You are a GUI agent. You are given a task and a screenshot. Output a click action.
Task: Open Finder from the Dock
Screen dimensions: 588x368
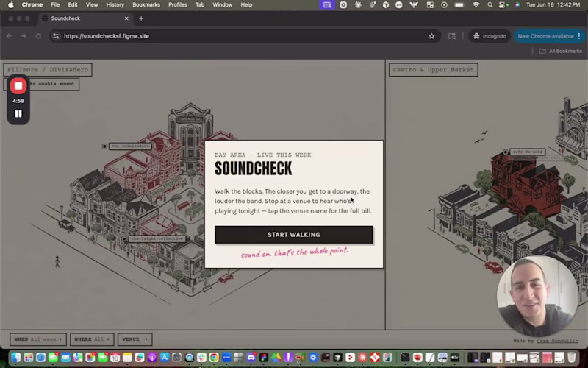(15, 358)
